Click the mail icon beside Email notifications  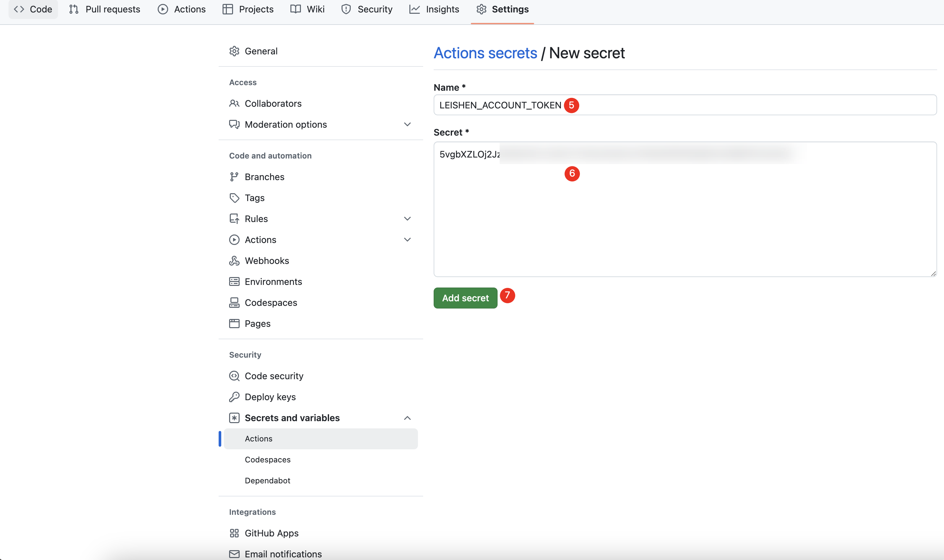pos(234,554)
